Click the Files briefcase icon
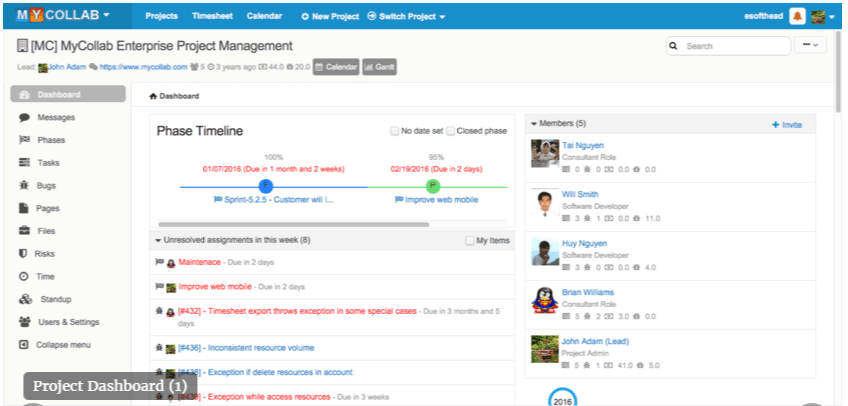 click(x=24, y=231)
